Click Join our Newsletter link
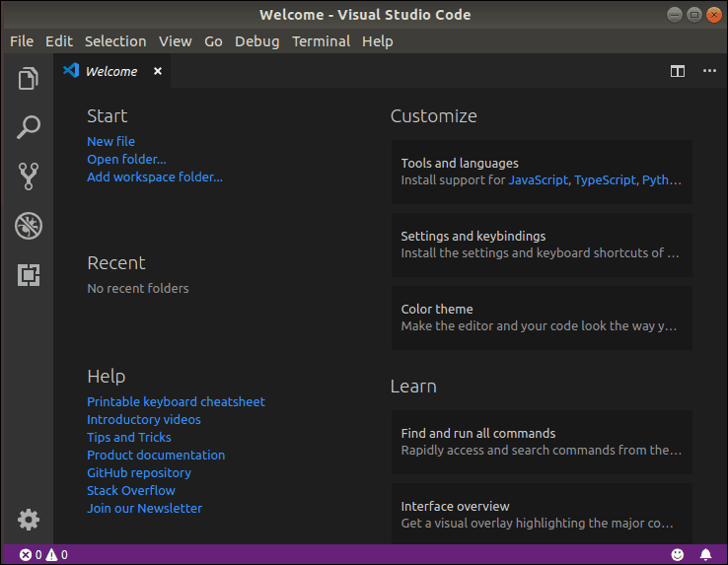 tap(144, 509)
